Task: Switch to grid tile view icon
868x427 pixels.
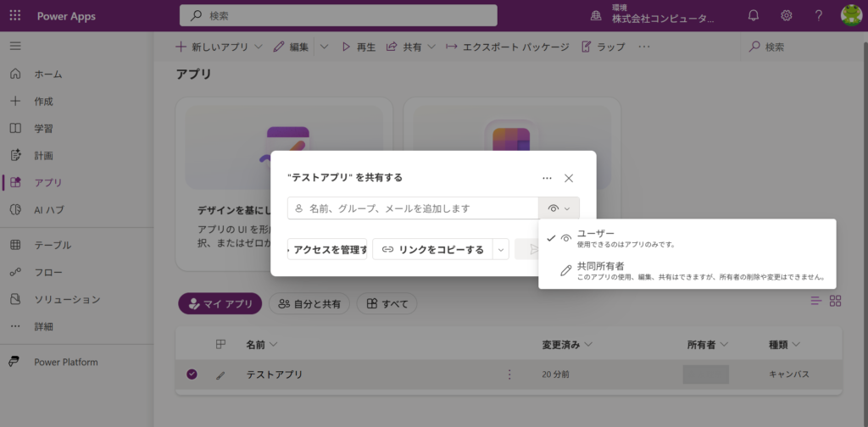Action: (835, 301)
